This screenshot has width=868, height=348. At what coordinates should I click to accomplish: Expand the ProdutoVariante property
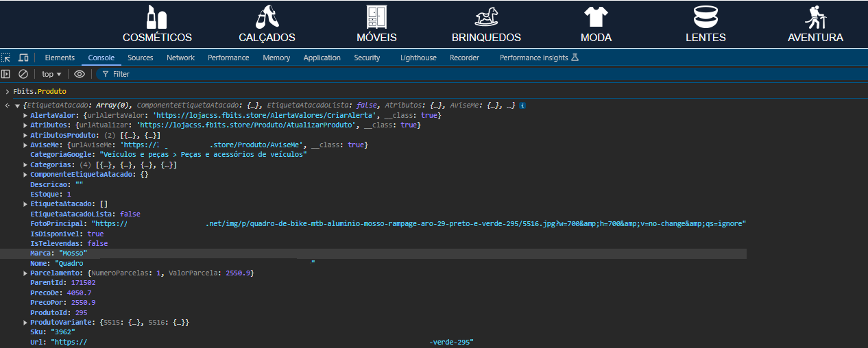click(25, 323)
